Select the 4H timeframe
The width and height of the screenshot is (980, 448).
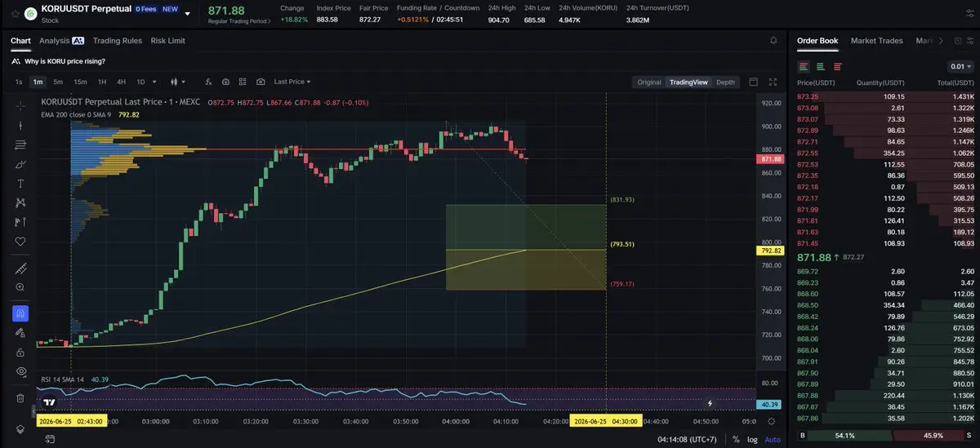(x=121, y=82)
